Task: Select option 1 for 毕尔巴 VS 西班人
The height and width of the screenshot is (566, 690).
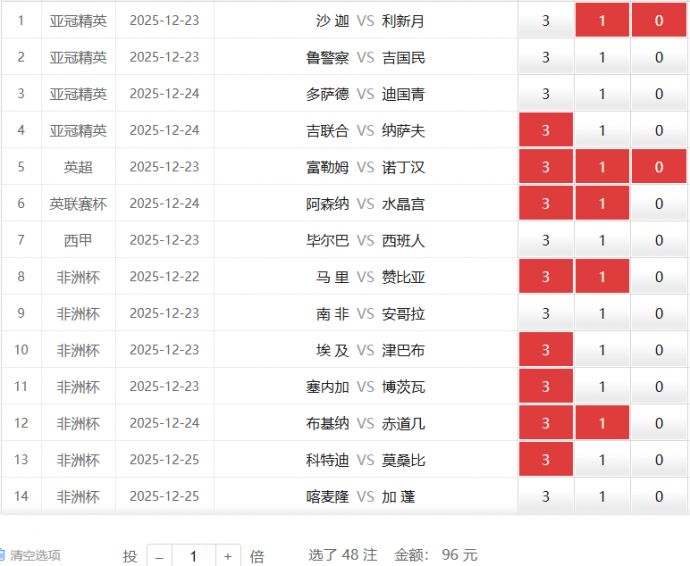Action: [x=602, y=240]
